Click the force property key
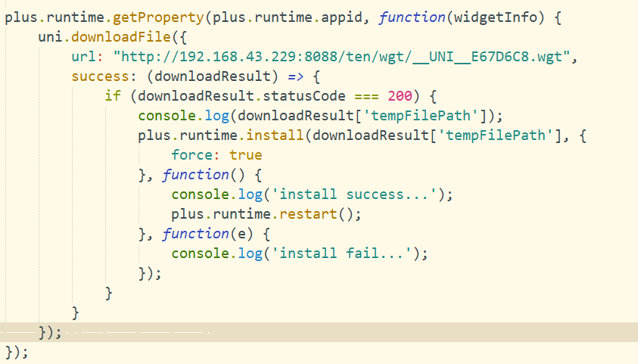Image resolution: width=638 pixels, height=364 pixels. point(191,155)
